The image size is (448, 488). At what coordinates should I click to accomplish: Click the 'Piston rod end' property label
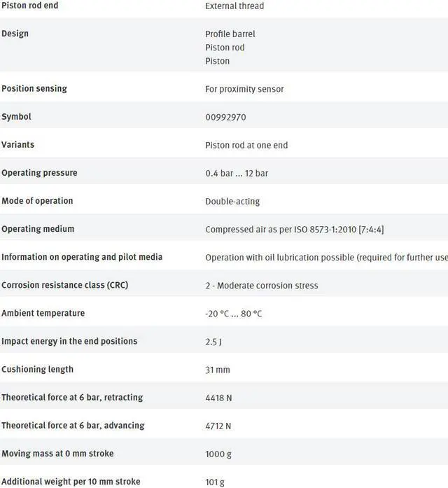tap(30, 6)
